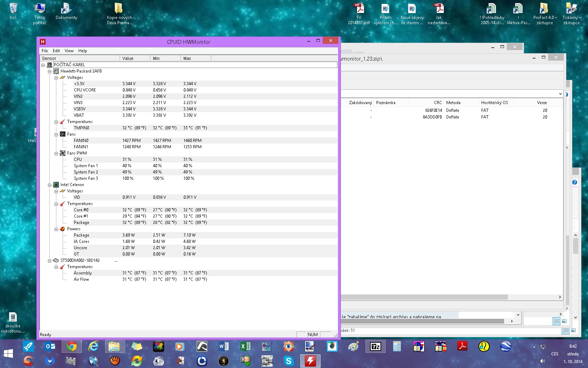Click the ST500DM002-1BD142 hard drive icon
This screenshot has height=368, width=588.
coord(56,260)
